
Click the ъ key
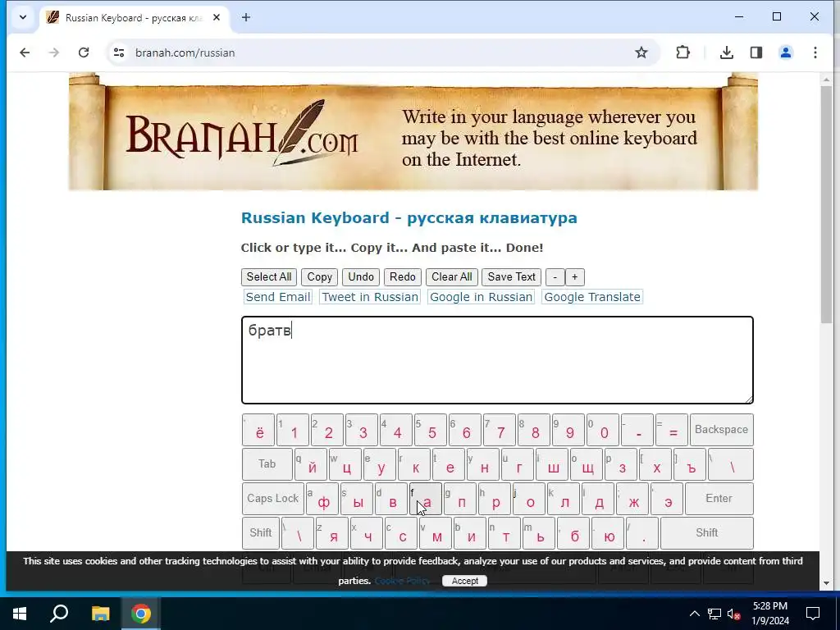pyautogui.click(x=689, y=464)
